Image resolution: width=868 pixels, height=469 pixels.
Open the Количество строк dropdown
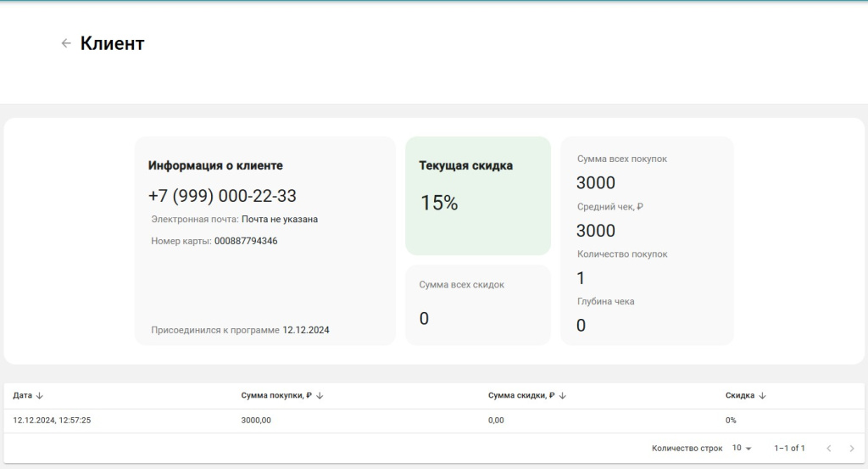click(742, 448)
